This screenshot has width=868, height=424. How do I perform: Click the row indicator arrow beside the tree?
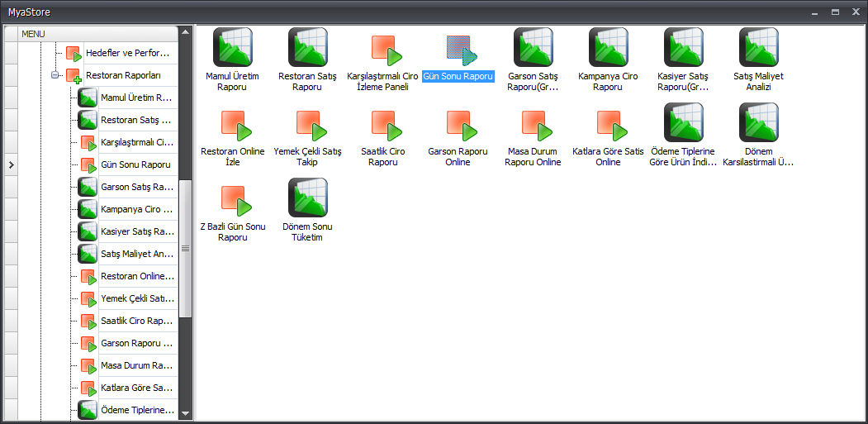click(x=11, y=164)
